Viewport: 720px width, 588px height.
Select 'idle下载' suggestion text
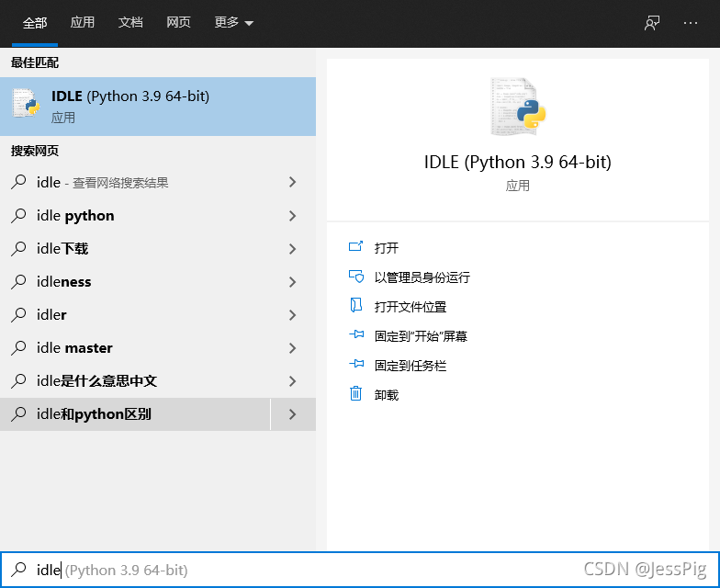pos(62,248)
